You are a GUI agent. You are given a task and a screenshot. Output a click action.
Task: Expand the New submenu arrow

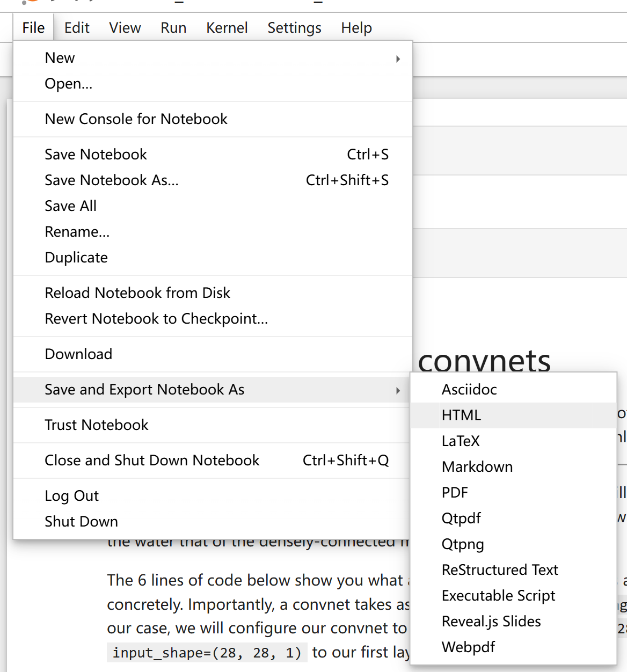click(398, 59)
